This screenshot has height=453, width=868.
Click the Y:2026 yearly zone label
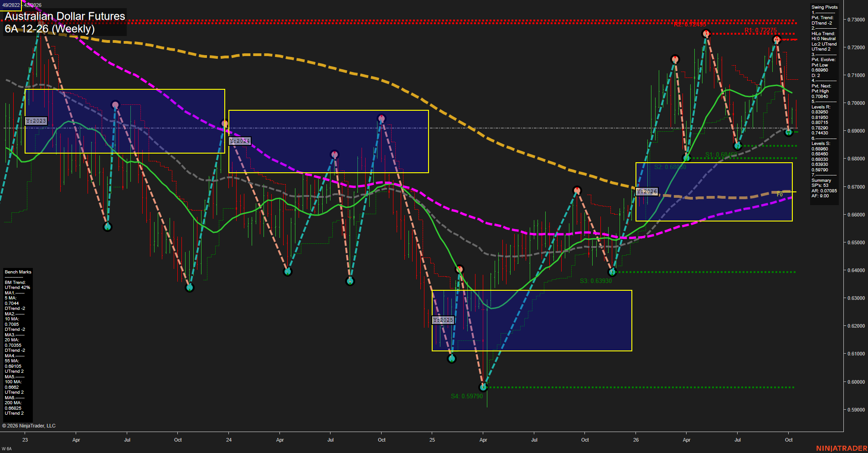647,191
